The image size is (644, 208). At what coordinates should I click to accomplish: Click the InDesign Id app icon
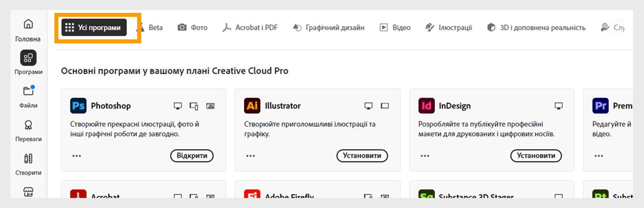click(426, 106)
